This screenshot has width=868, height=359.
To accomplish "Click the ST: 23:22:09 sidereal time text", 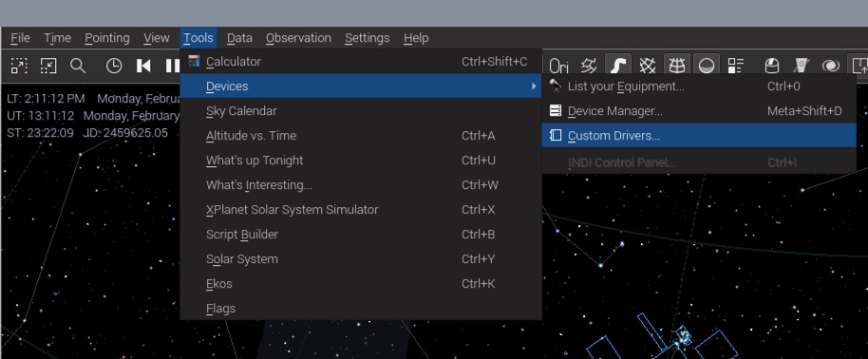I will 41,133.
